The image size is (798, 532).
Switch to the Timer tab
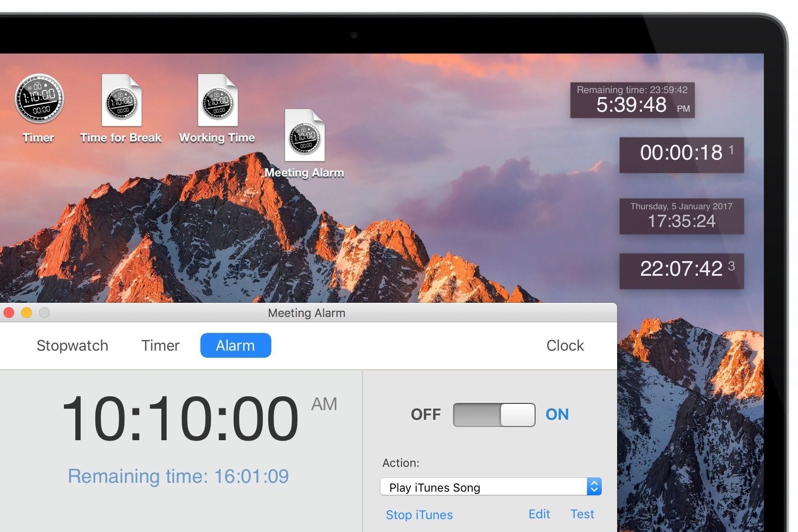pyautogui.click(x=160, y=346)
